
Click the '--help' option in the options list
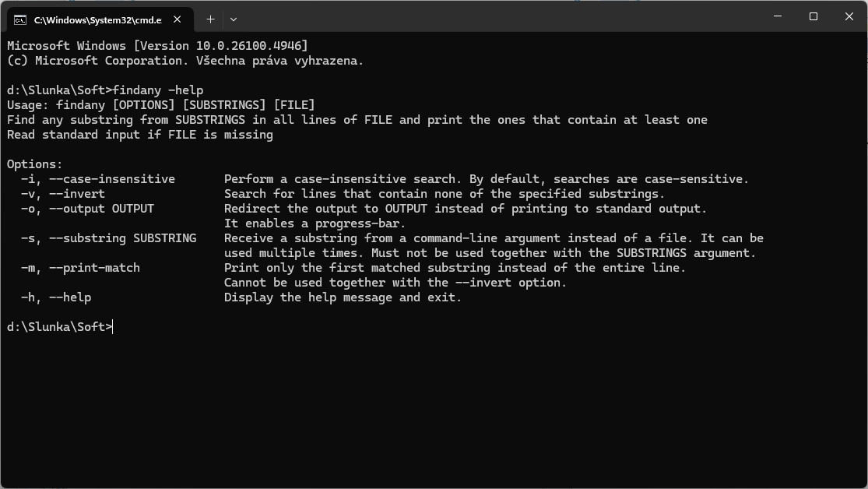tap(69, 297)
